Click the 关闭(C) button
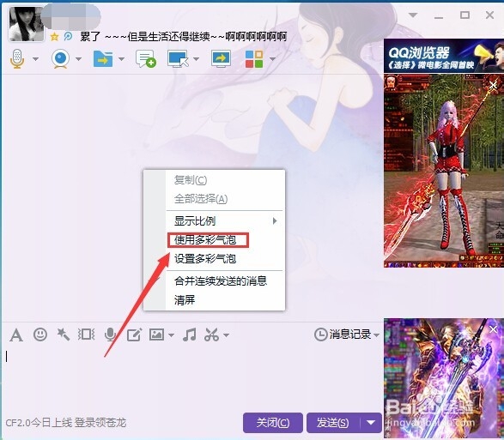The width and height of the screenshot is (504, 440). (273, 423)
